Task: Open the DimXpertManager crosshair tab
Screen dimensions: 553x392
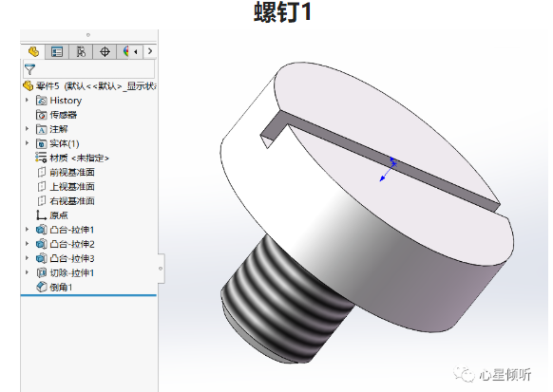Action: click(x=105, y=52)
